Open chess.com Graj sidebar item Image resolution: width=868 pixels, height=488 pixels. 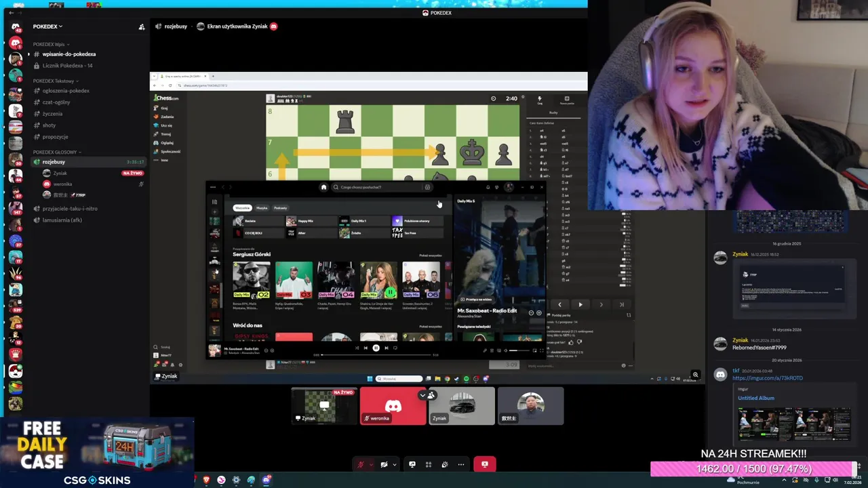(x=164, y=108)
